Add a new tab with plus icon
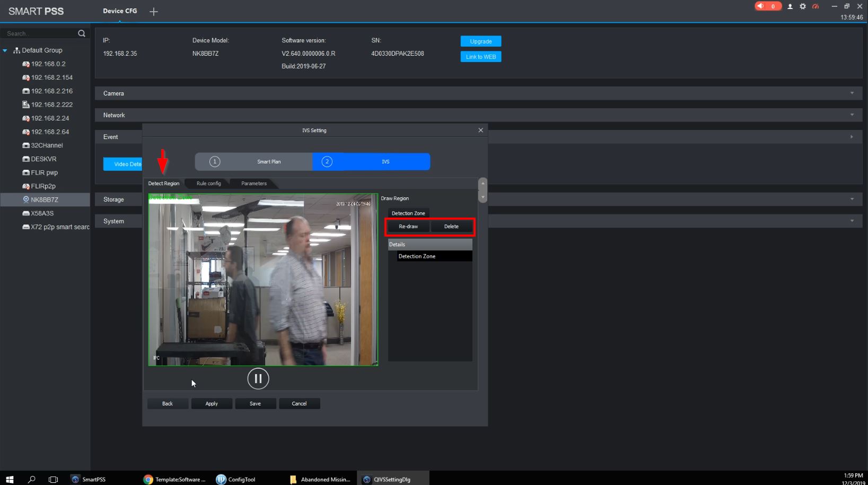 click(154, 12)
